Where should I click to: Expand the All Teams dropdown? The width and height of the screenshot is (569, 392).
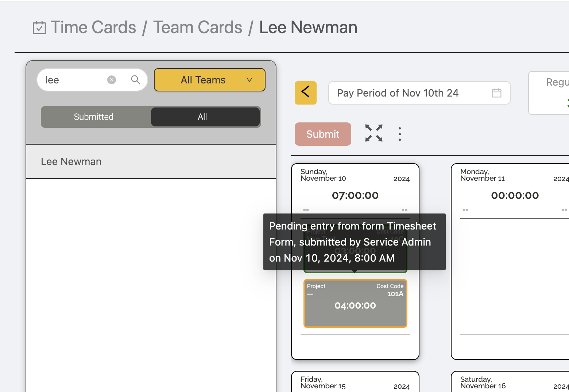[210, 80]
